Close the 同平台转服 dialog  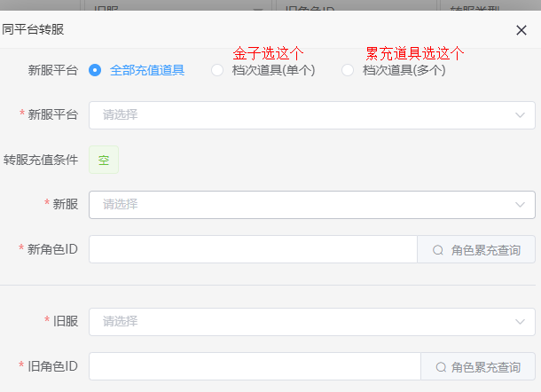521,29
